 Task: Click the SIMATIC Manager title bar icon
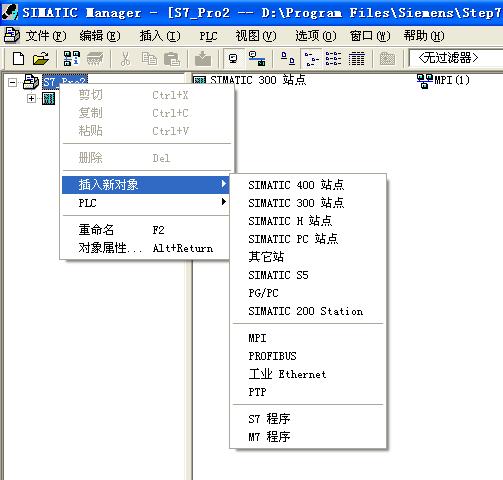coord(10,12)
